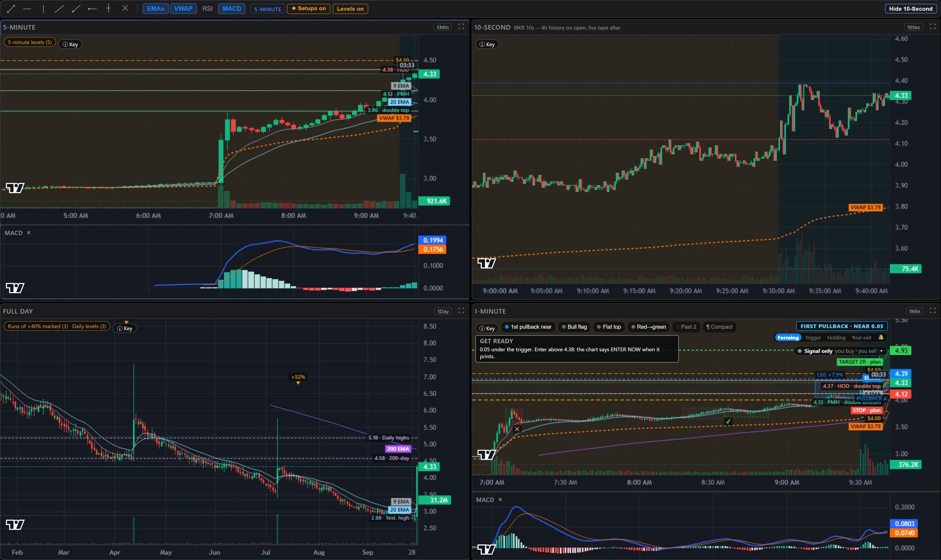Toggle VWAP overlay in top toolbar
Image resolution: width=941 pixels, height=560 pixels.
[x=183, y=9]
